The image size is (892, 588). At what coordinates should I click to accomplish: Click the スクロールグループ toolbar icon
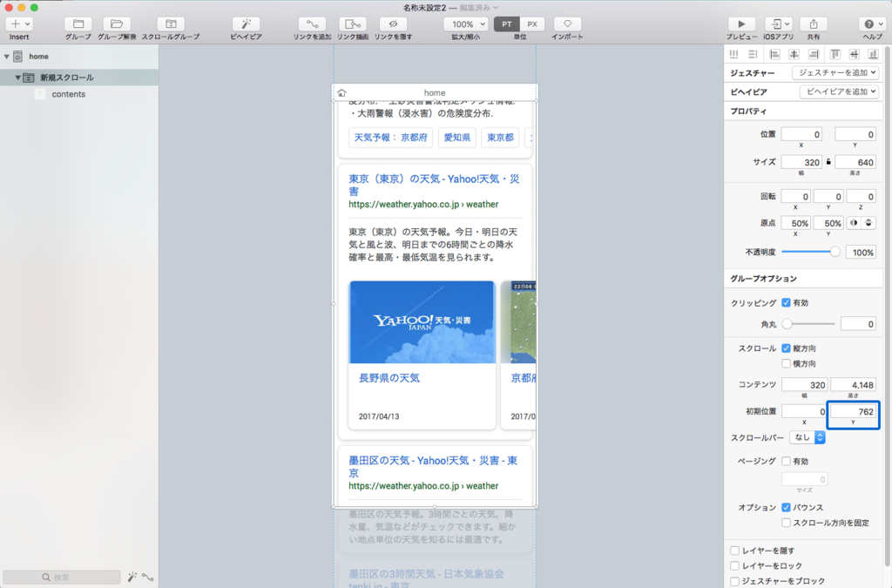(171, 24)
